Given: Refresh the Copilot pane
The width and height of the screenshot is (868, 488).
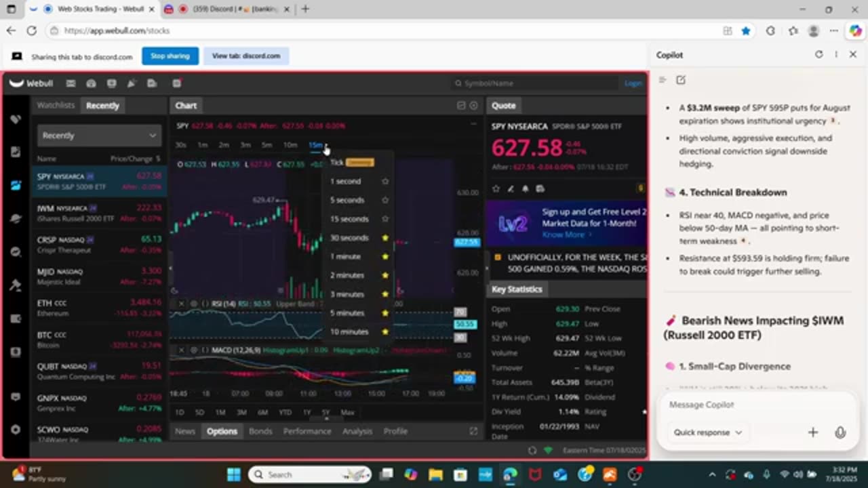Looking at the screenshot, I should (818, 55).
